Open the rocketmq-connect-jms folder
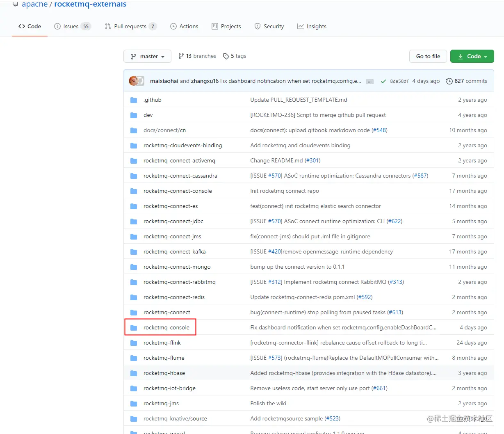The image size is (504, 434). click(x=172, y=237)
